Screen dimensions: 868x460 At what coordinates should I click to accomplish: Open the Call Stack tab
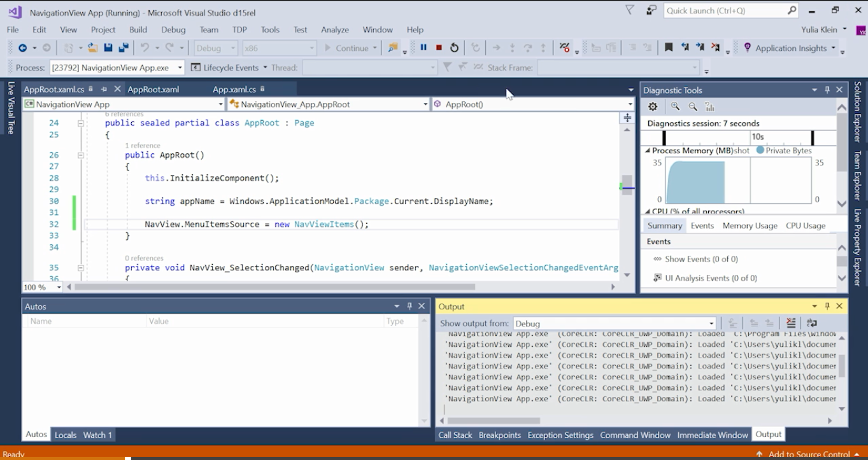point(455,435)
